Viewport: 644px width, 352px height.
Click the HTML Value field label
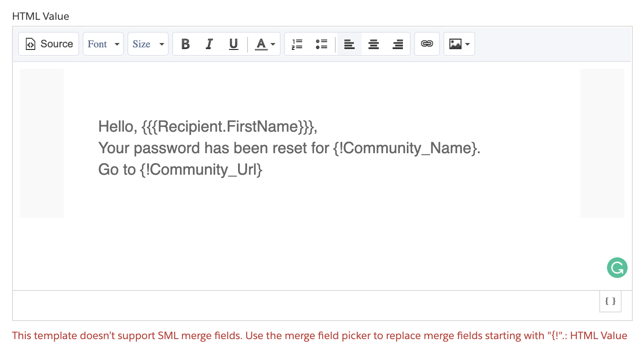click(40, 16)
